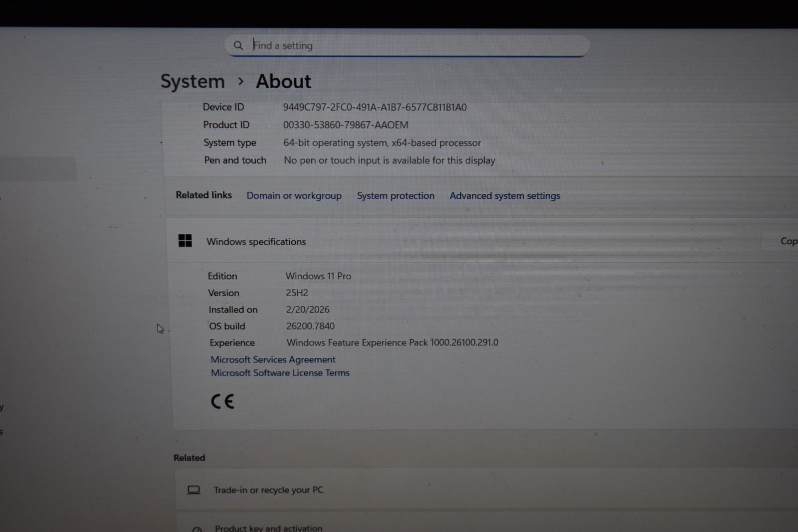Click the Related section heading
798x532 pixels.
189,458
